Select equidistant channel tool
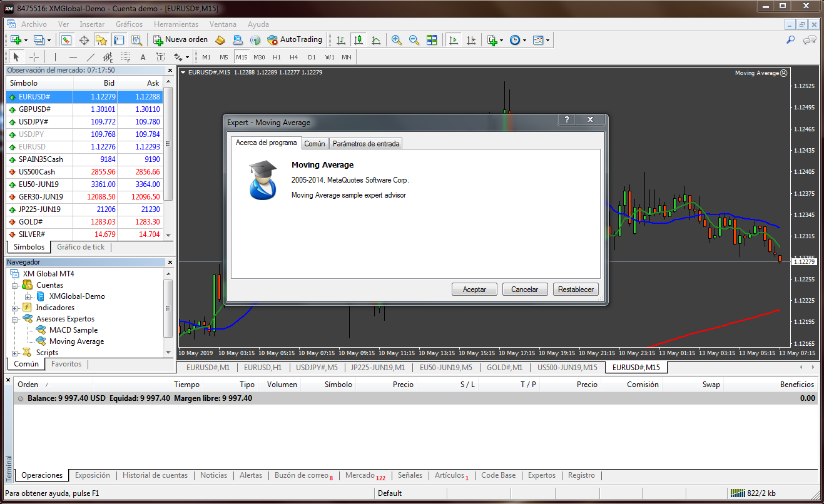Screen dimensions: 824x504 point(108,57)
